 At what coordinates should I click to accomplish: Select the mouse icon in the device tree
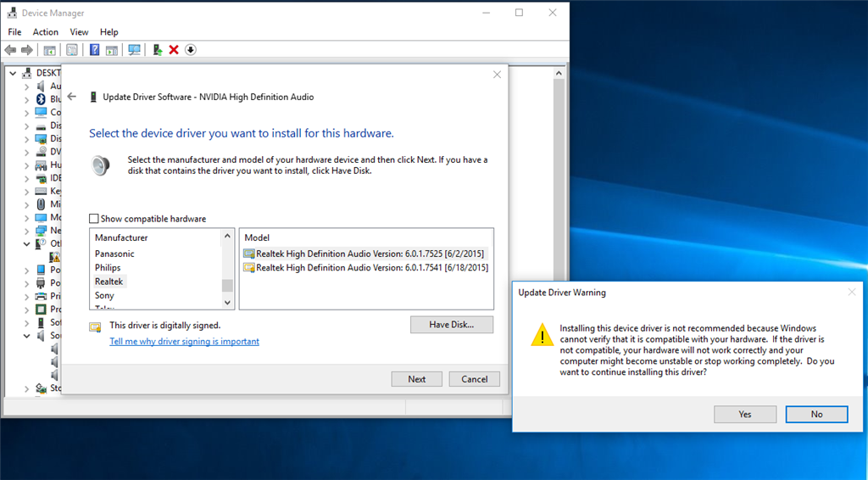pos(41,204)
